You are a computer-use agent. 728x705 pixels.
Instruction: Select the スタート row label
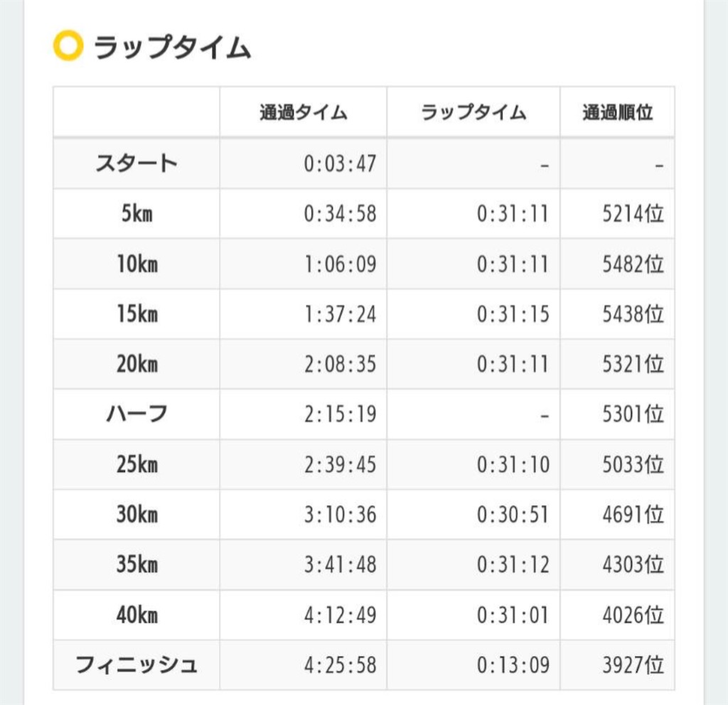click(x=136, y=163)
